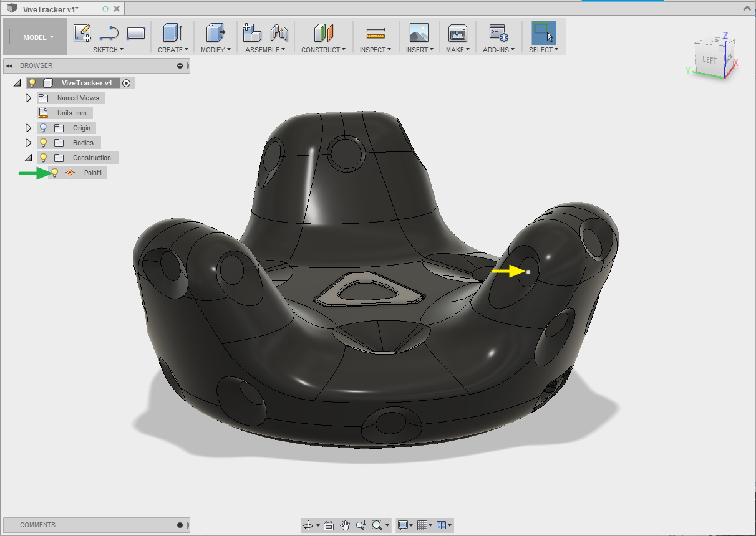Screen dimensions: 756x536
Task: Open the SKETCH menu
Action: (x=108, y=50)
